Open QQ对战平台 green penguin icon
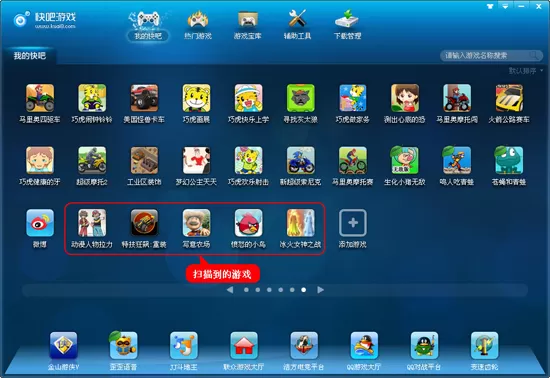550x378 pixels. [x=424, y=346]
